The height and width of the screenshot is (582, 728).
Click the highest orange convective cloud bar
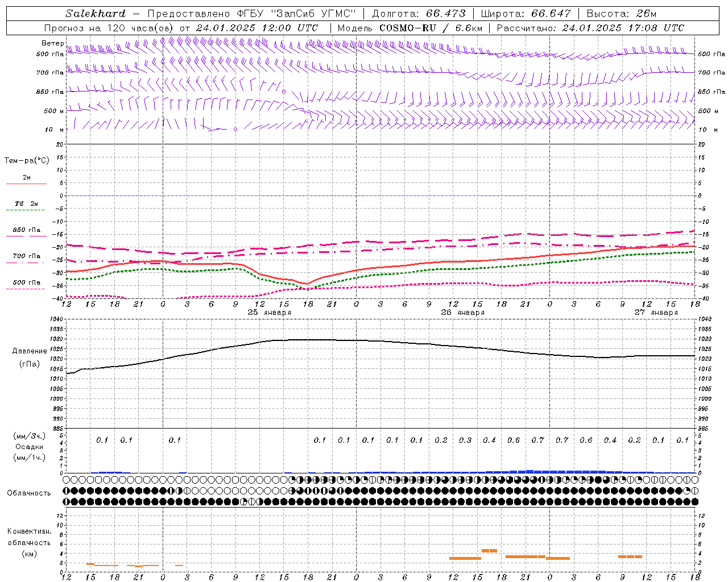[x=489, y=551]
